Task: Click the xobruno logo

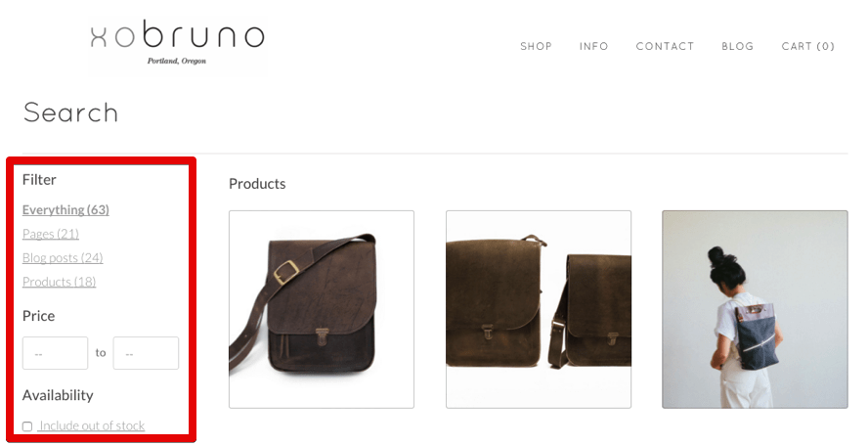Action: tap(177, 43)
